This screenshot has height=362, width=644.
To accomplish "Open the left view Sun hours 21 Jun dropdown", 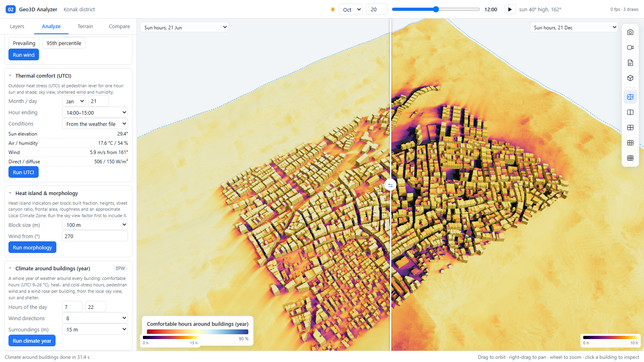I will tap(184, 27).
